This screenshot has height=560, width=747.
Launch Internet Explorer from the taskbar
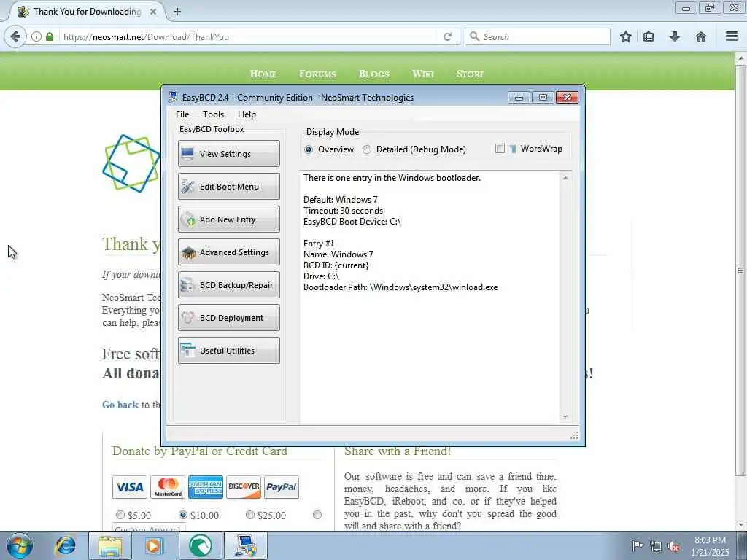click(65, 545)
